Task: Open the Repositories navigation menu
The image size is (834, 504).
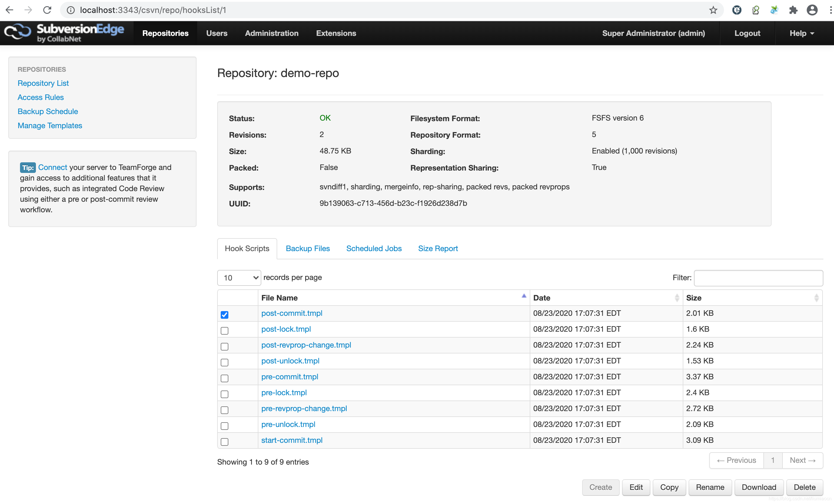Action: (165, 33)
